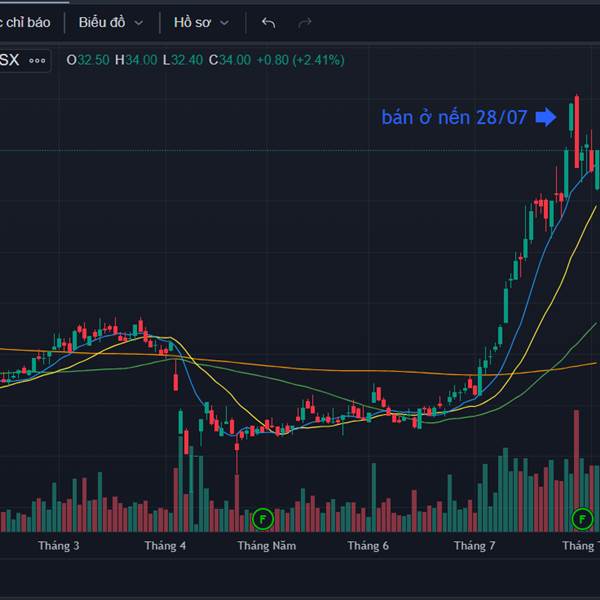This screenshot has width=600, height=600.
Task: Click the tallest red volume bar
Action: click(x=577, y=471)
